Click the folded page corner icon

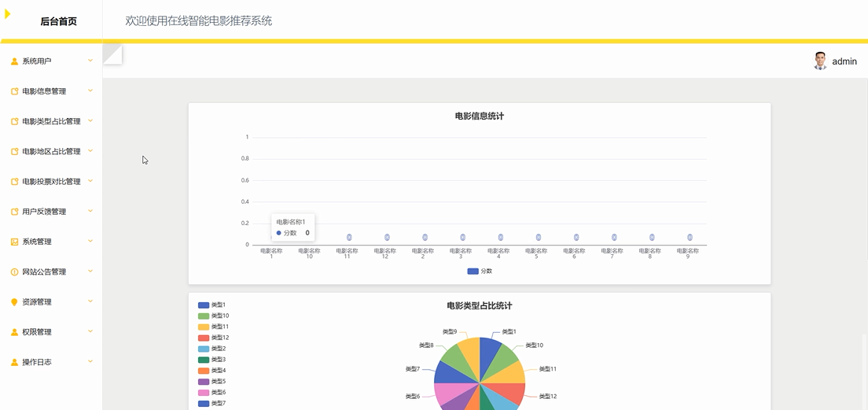point(112,55)
